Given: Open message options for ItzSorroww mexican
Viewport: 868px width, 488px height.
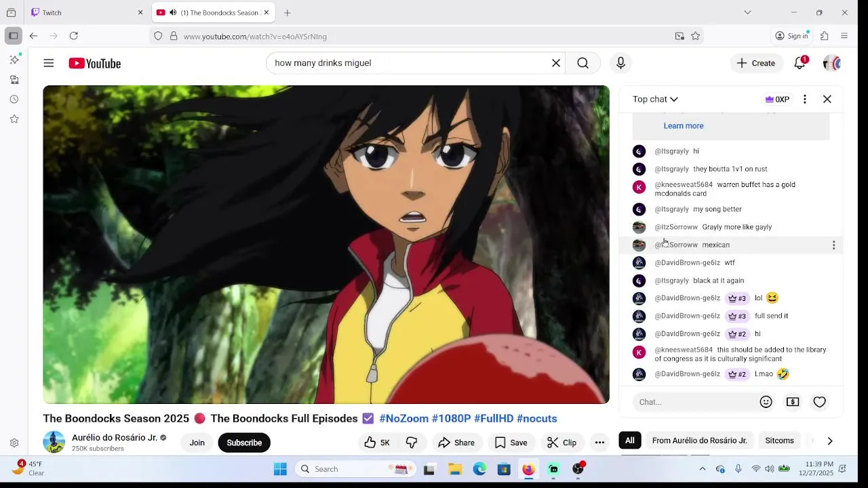Looking at the screenshot, I should (833, 245).
